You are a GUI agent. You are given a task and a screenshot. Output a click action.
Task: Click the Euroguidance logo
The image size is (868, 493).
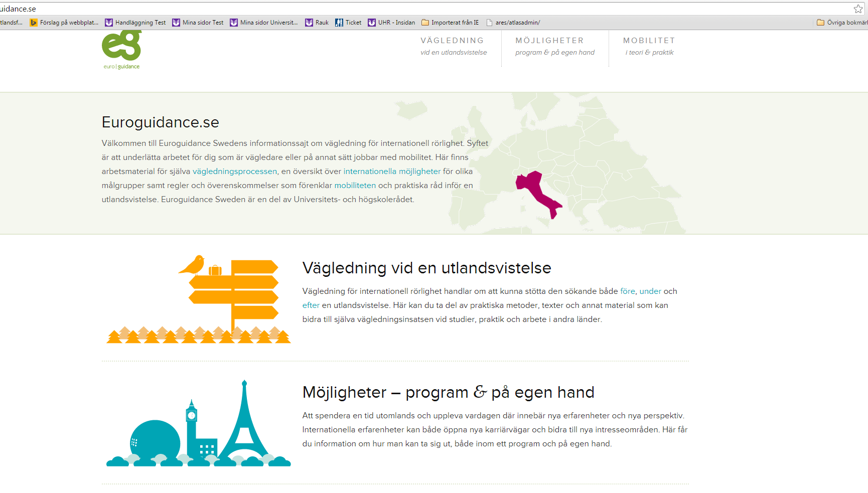click(122, 49)
